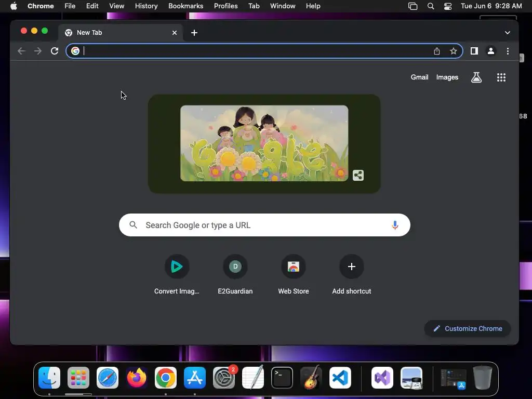Go forward with the forward arrow
The width and height of the screenshot is (532, 399).
pos(38,51)
